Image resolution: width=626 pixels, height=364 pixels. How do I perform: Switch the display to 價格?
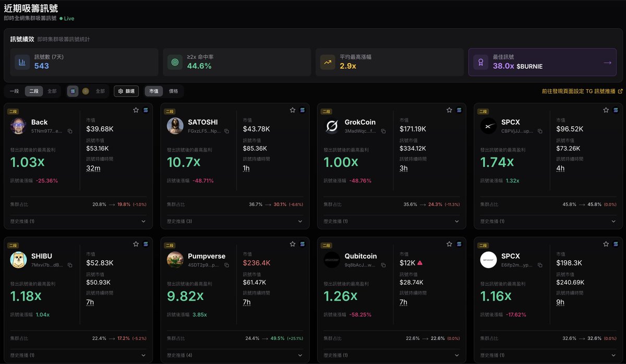pyautogui.click(x=173, y=91)
